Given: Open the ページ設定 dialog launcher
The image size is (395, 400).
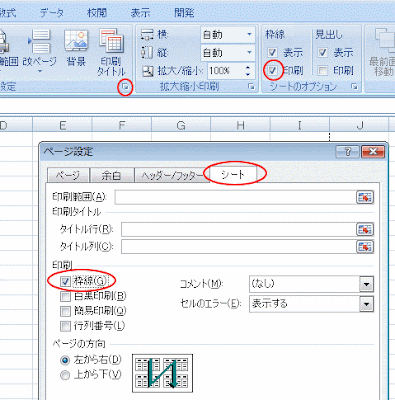Looking at the screenshot, I should [x=125, y=87].
